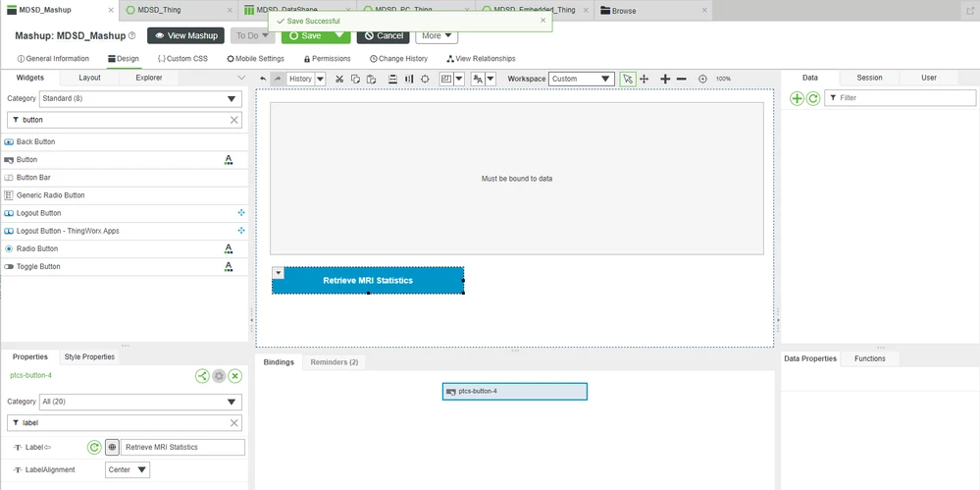Click the Redo arrow in design toolbar
This screenshot has height=490, width=980.
coord(279,79)
